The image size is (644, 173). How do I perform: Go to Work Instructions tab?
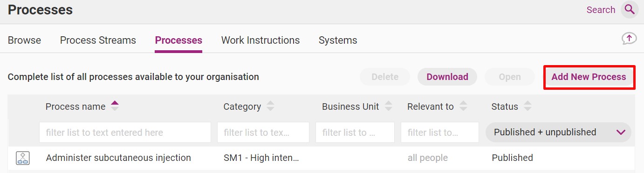260,40
